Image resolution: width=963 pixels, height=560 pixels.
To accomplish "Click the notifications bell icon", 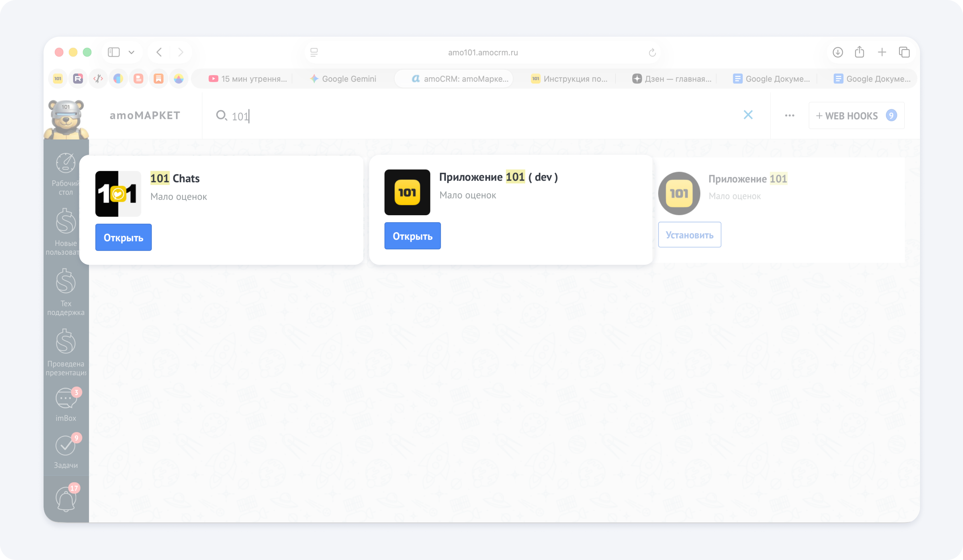I will [x=66, y=499].
